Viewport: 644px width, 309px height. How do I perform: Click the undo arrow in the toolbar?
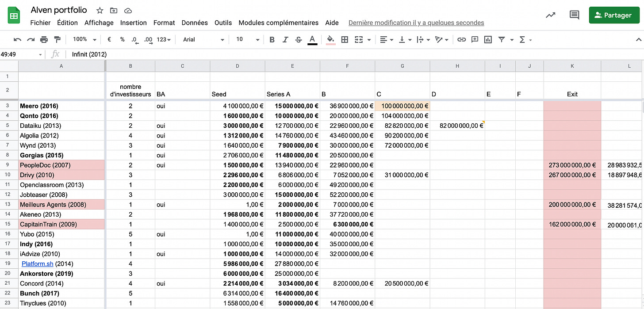click(17, 39)
